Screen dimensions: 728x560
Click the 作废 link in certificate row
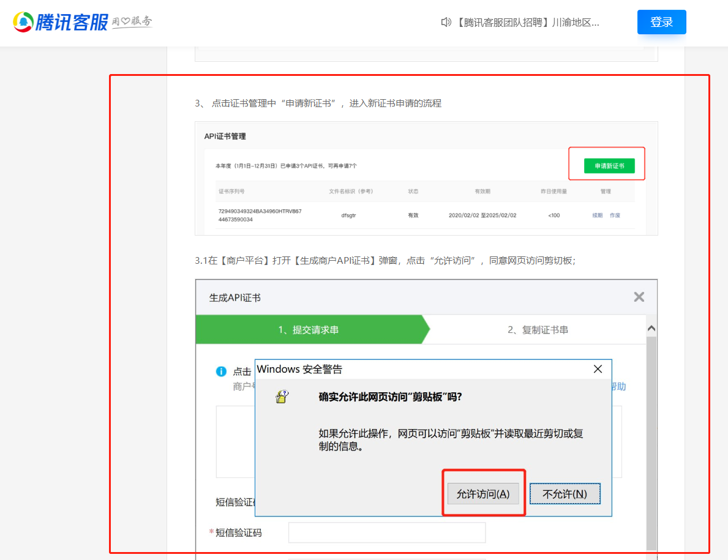click(615, 215)
